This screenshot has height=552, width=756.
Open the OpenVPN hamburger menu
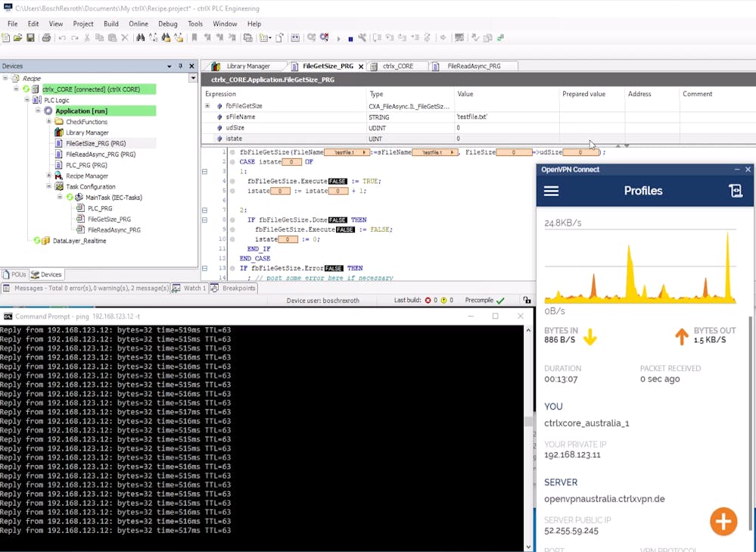[x=551, y=191]
